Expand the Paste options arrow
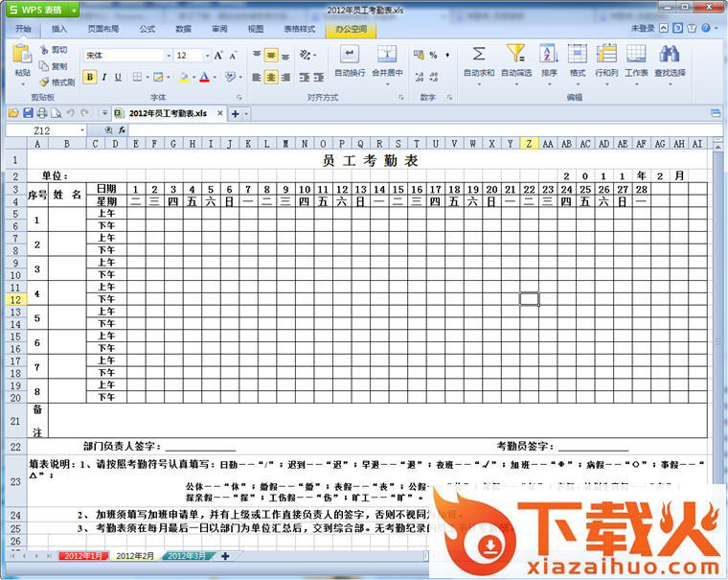 coord(23,84)
